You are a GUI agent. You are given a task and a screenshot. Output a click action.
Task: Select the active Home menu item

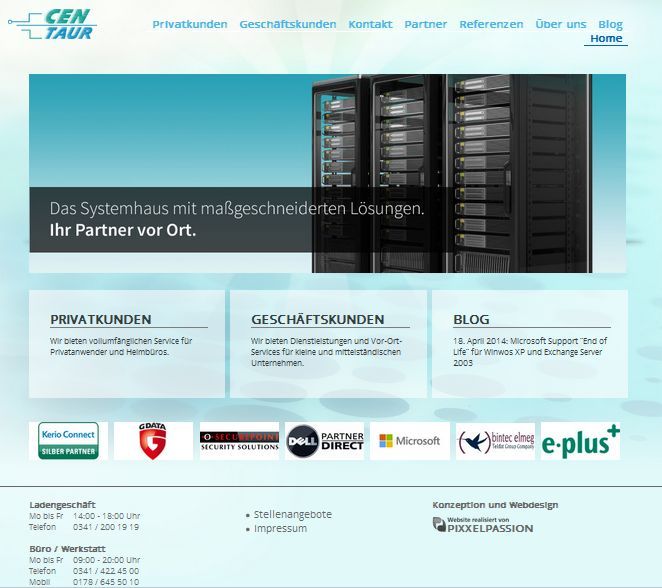pyautogui.click(x=606, y=38)
